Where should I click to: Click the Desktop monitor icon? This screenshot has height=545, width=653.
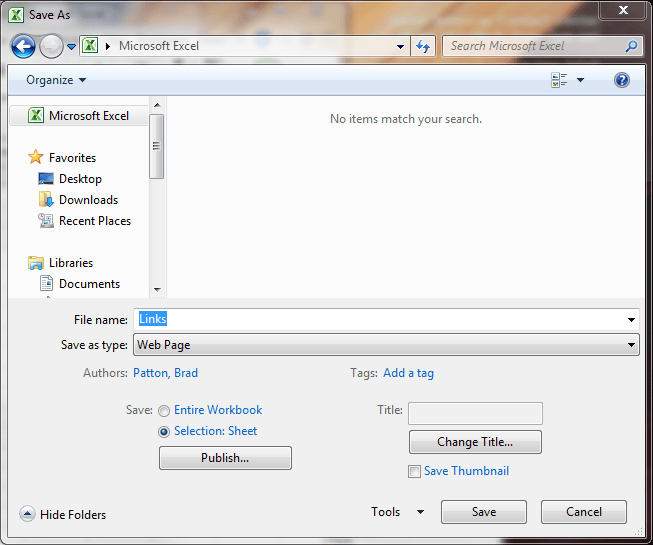(46, 179)
